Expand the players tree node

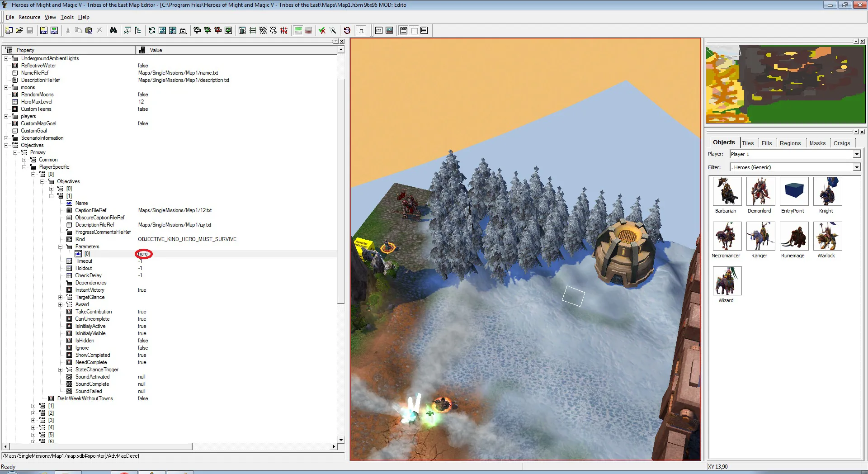pos(6,116)
